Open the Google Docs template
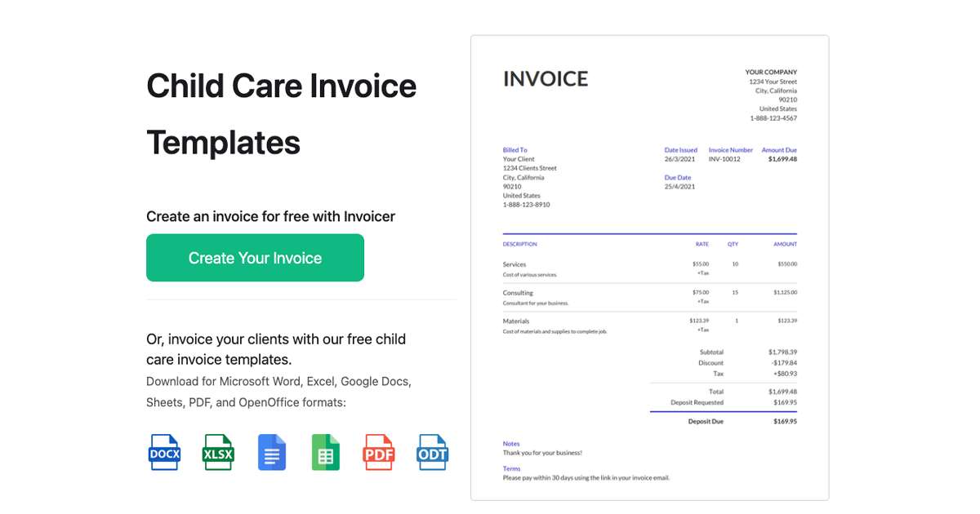980x514 pixels. click(271, 452)
